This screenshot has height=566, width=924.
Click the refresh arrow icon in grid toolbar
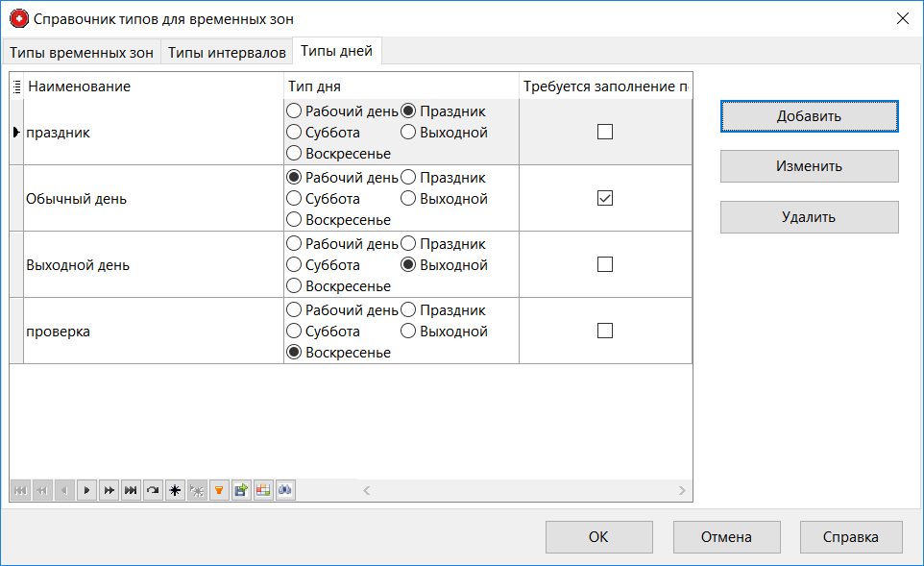(x=153, y=491)
